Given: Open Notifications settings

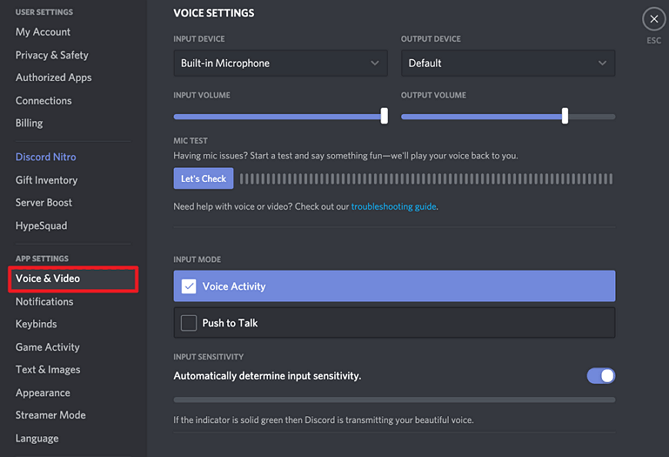Looking at the screenshot, I should [x=44, y=301].
